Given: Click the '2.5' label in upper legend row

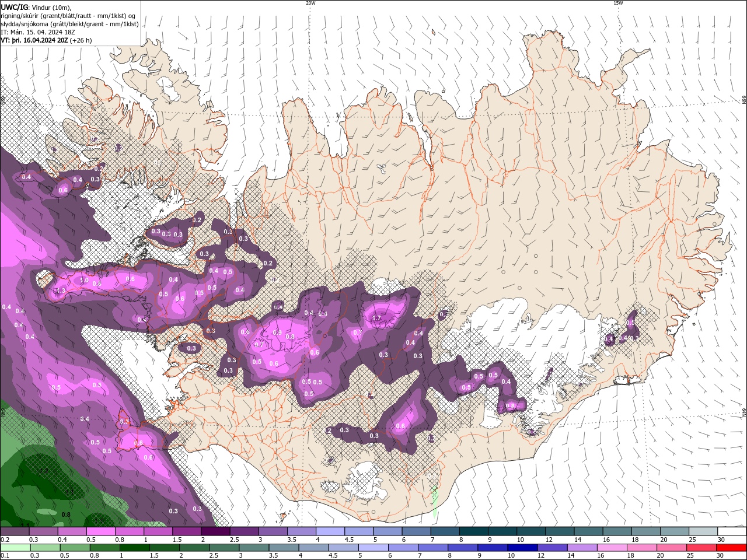Looking at the screenshot, I should coord(235,540).
